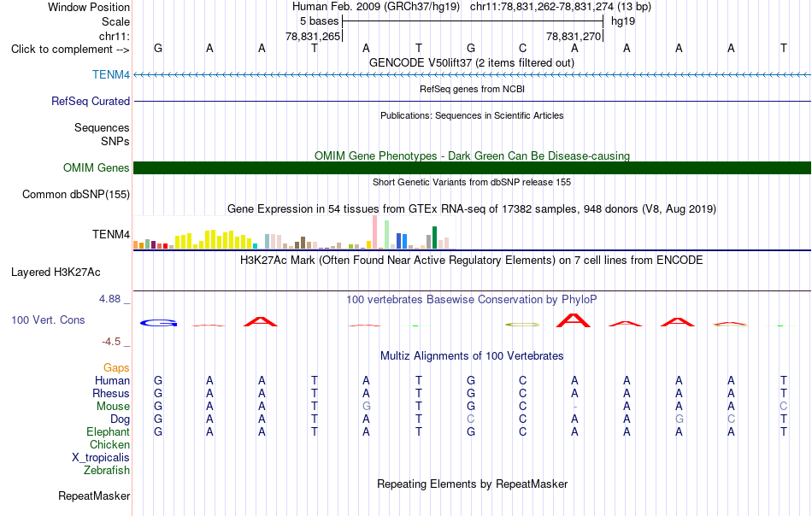Viewport: 812px width, 516px height.
Task: Open the RefSeq Curated track label
Action: (x=90, y=101)
